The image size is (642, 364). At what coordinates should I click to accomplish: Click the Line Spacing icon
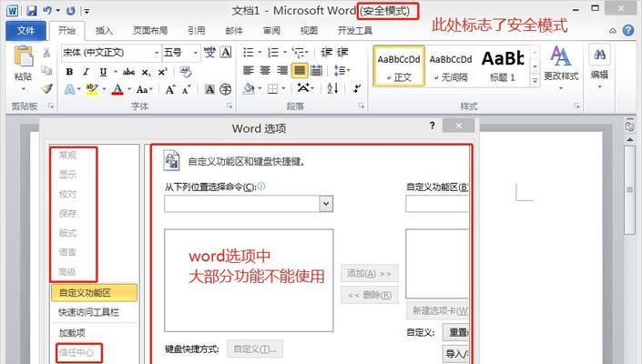(x=340, y=70)
